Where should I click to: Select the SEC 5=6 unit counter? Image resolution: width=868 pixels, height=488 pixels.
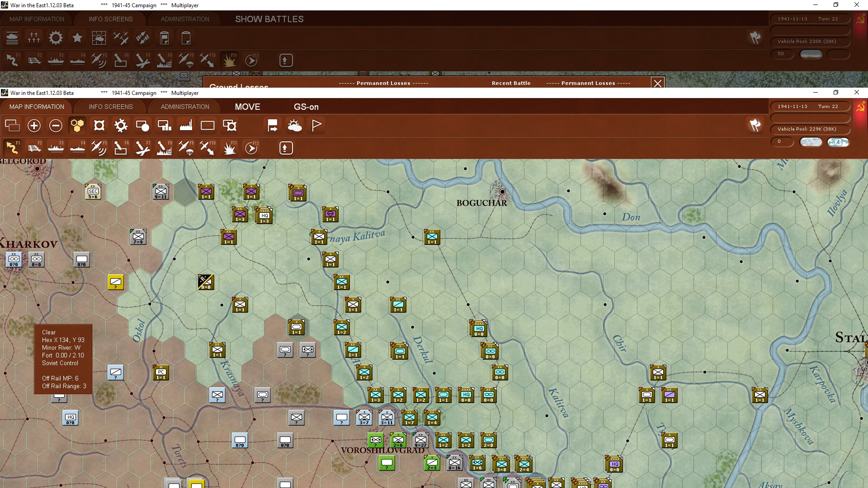coord(93,192)
